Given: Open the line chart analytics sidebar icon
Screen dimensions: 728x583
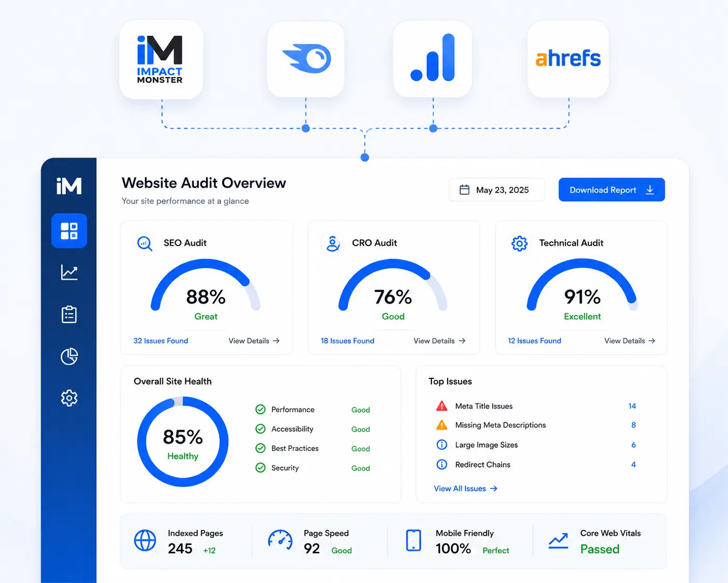Looking at the screenshot, I should pos(69,272).
